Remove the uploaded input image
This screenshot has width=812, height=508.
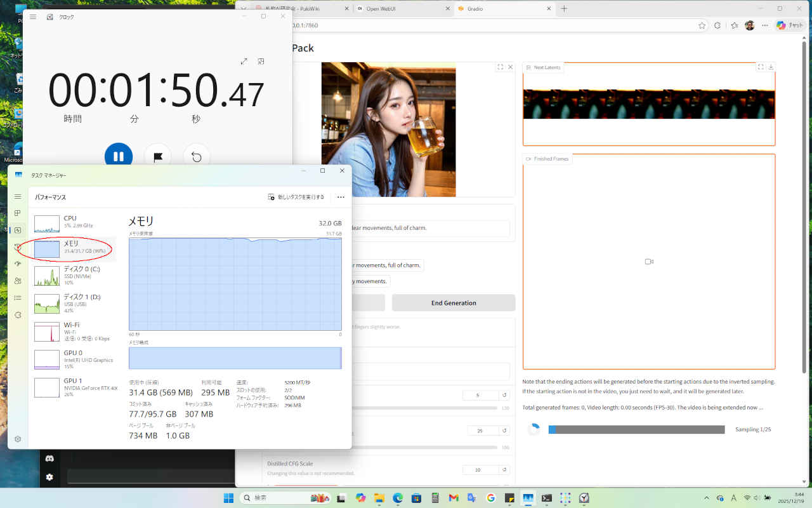tap(511, 67)
